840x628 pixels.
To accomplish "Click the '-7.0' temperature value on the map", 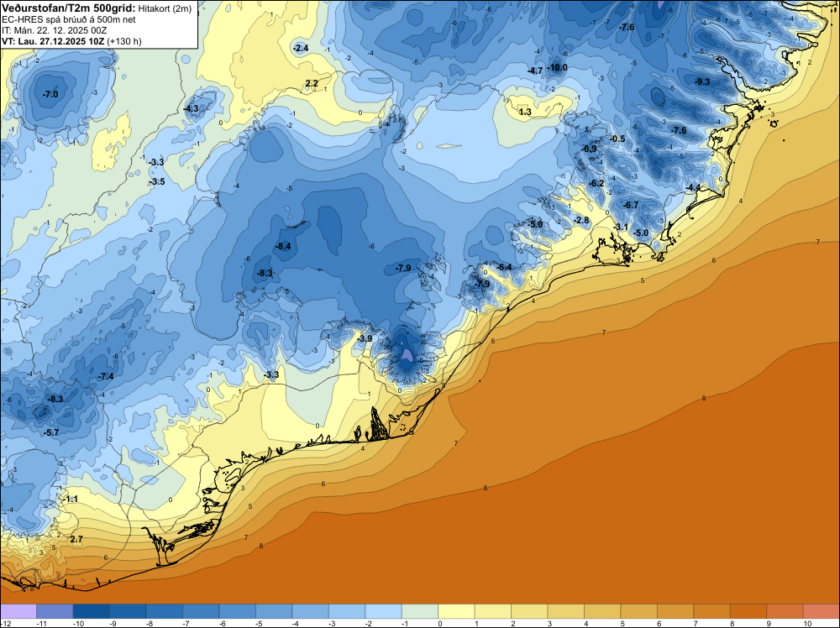I will pos(50,94).
